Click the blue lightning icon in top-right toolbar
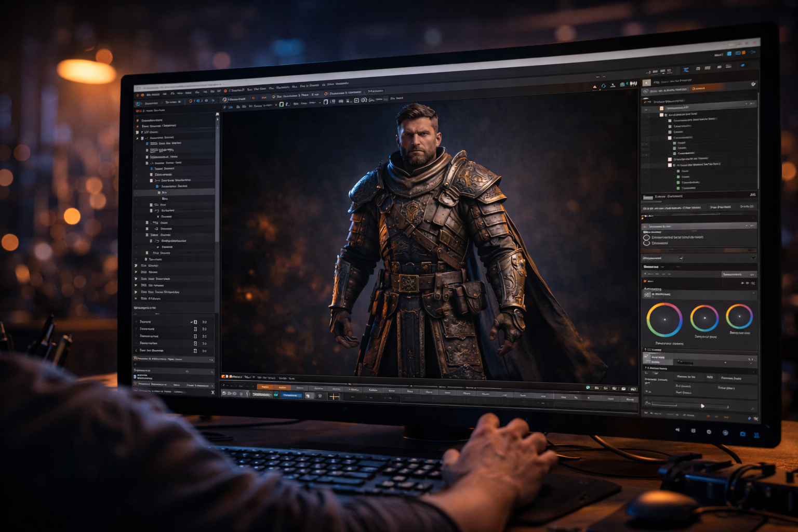 (x=686, y=70)
